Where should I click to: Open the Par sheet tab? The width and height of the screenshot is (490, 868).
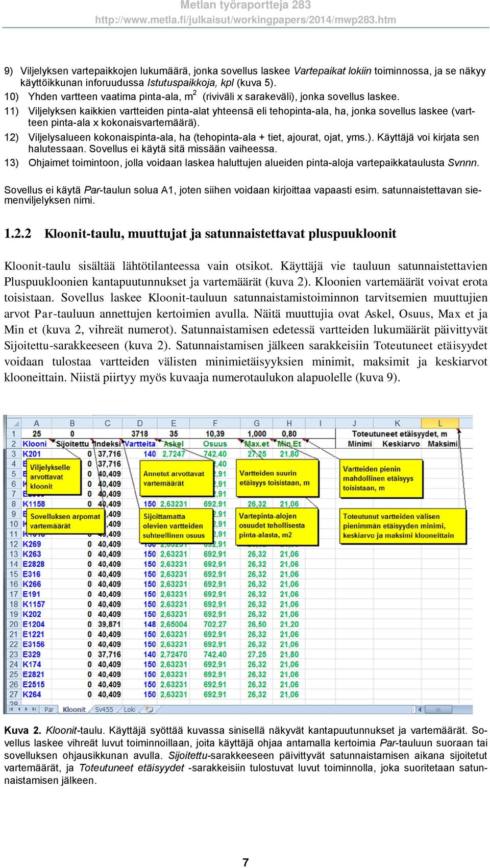pos(49,709)
